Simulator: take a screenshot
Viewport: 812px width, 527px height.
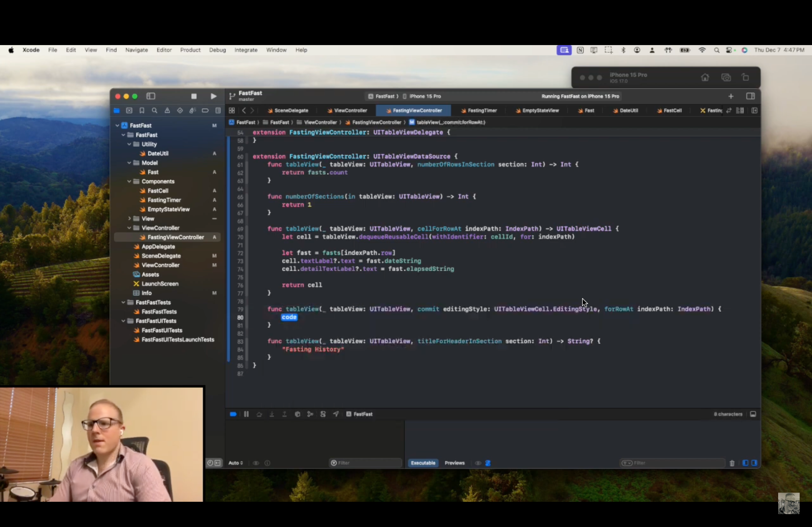pyautogui.click(x=726, y=77)
